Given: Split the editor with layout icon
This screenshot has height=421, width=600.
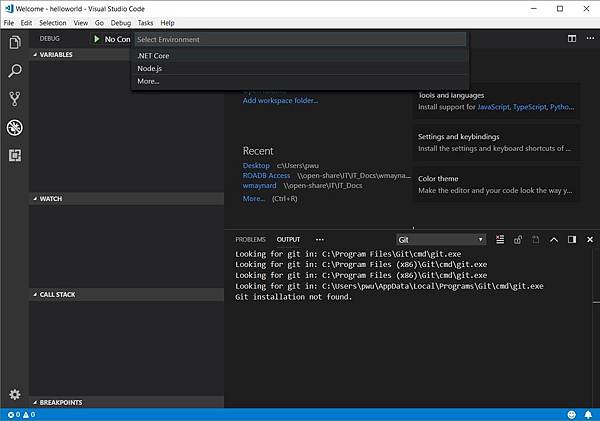Looking at the screenshot, I should tap(572, 38).
